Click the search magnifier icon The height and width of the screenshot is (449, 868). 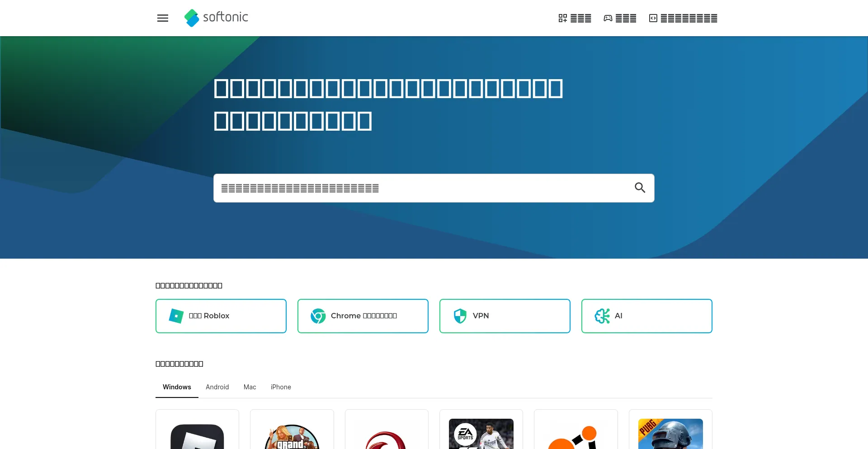click(x=640, y=188)
